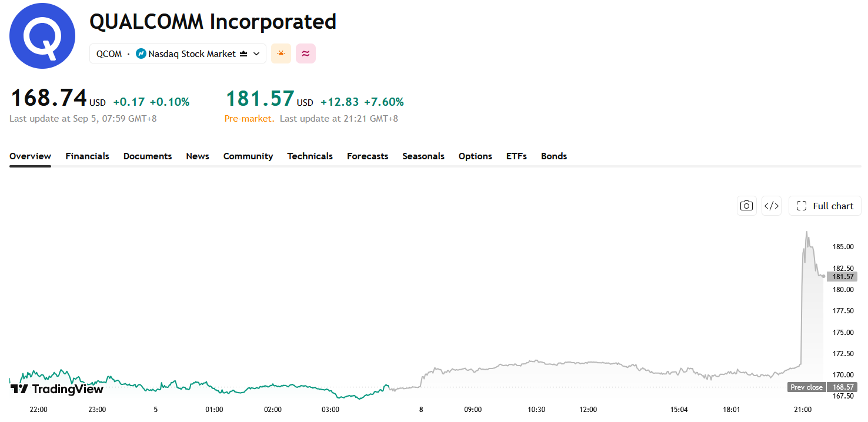
Task: Open the Documents tab
Action: (x=148, y=156)
